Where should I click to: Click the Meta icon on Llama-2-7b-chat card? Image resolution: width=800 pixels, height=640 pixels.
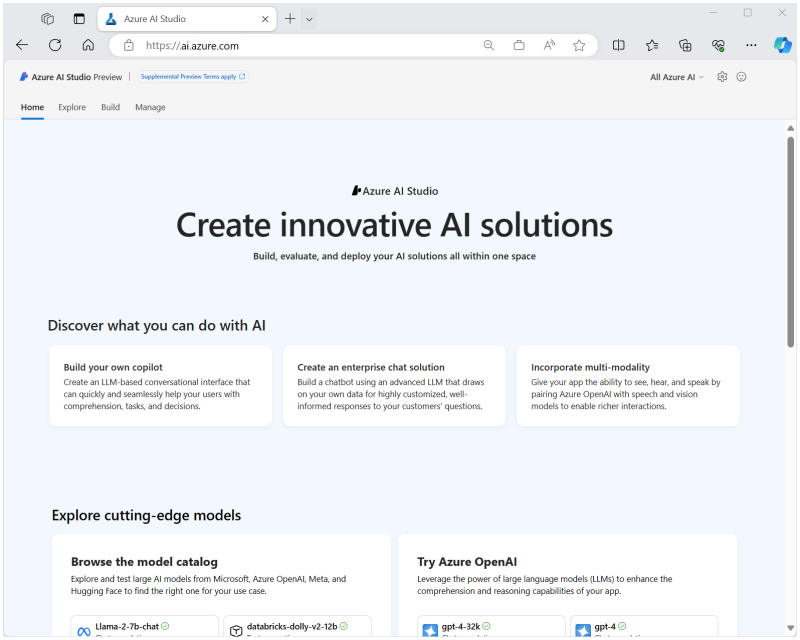tap(84, 631)
